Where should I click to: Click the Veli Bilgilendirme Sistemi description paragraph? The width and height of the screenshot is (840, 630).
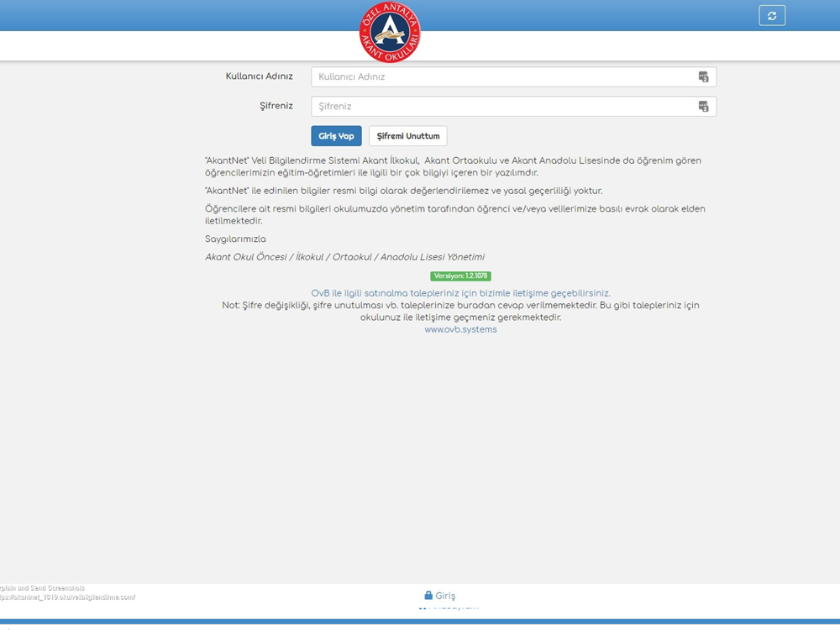[454, 166]
